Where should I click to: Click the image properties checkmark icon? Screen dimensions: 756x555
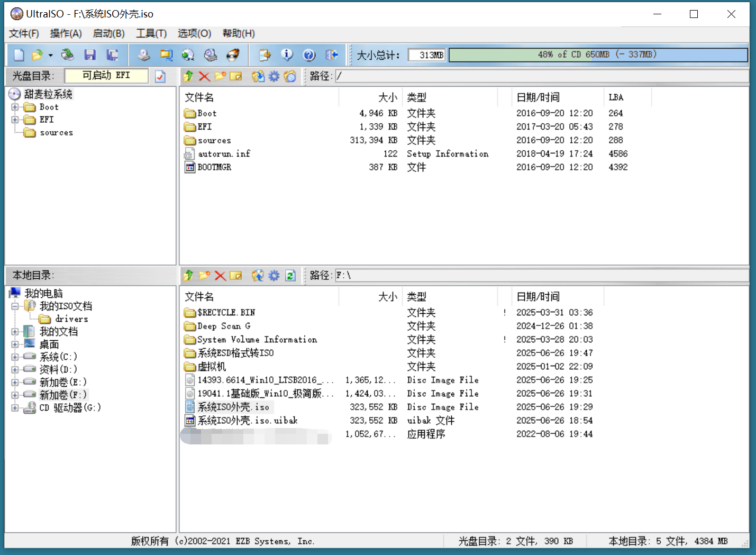(x=160, y=77)
